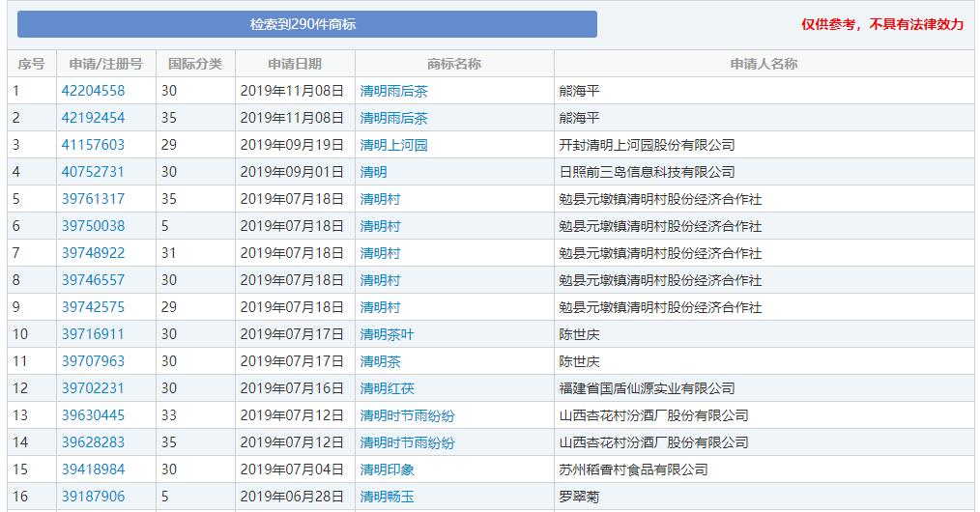Screen dimensions: 980x512
Task: Select date 2019年09月19日
Action: click(x=292, y=145)
